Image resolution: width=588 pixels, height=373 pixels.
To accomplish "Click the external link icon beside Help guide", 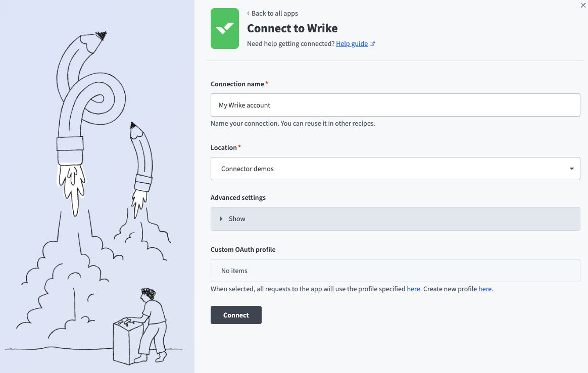I will (372, 44).
